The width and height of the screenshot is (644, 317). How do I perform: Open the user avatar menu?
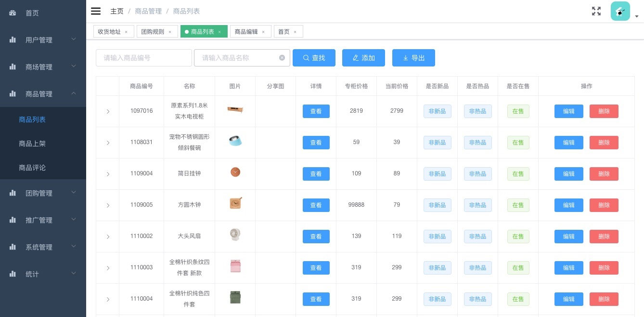(620, 12)
